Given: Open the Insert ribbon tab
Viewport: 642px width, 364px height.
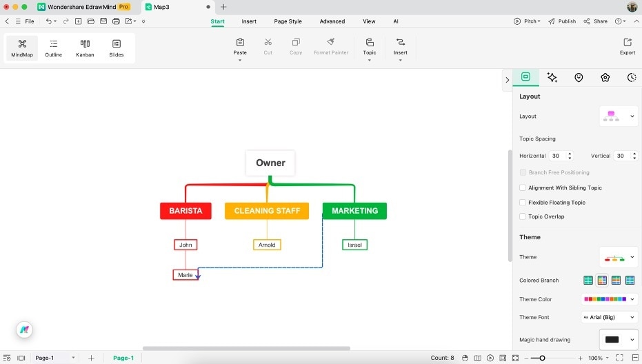Looking at the screenshot, I should pos(249,21).
